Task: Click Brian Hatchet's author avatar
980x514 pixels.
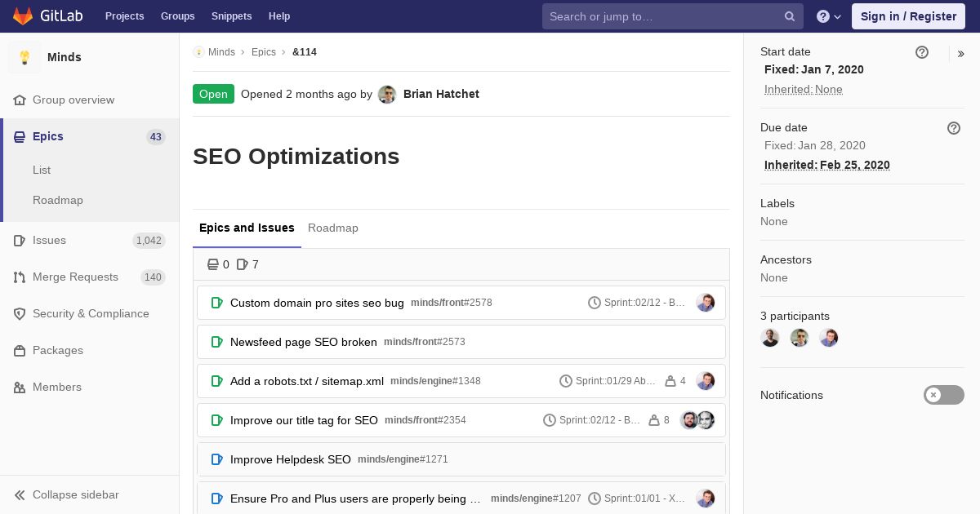Action: (387, 95)
